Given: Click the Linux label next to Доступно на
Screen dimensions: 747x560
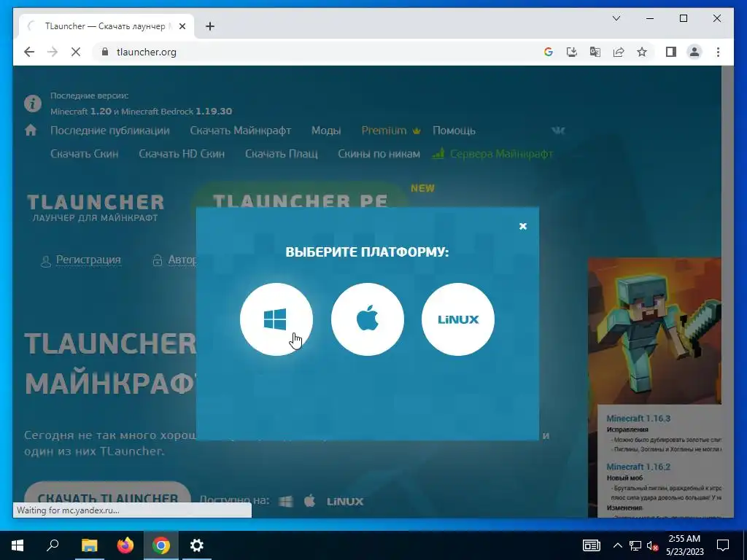Looking at the screenshot, I should (x=345, y=502).
